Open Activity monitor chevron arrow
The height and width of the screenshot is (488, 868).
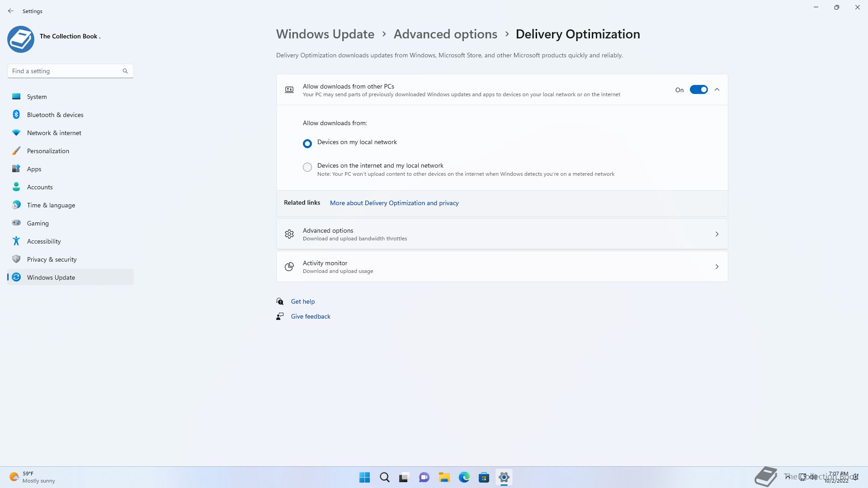click(717, 267)
